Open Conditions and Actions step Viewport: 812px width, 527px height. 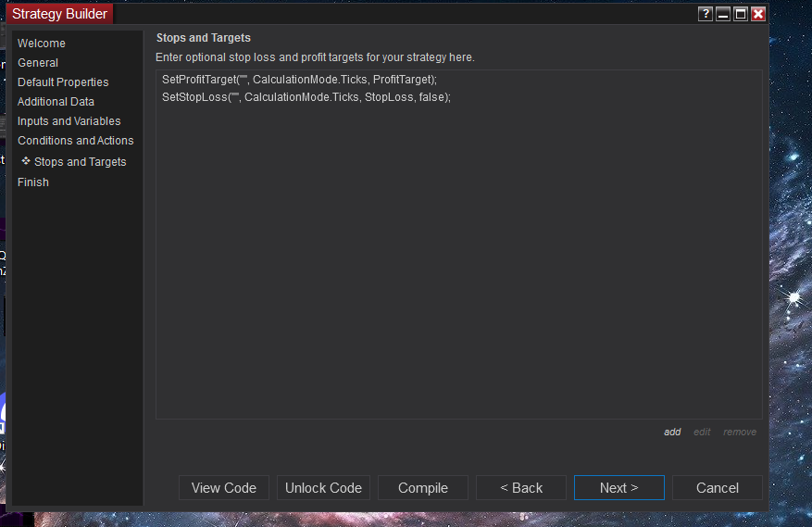(x=76, y=141)
